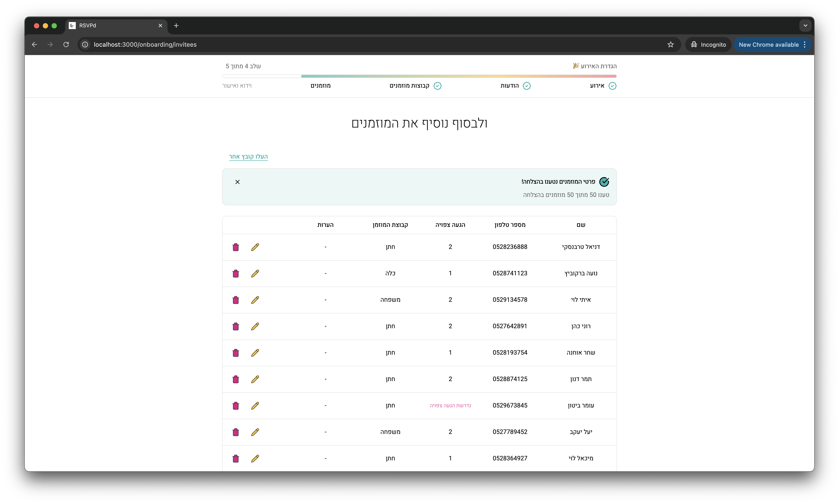The width and height of the screenshot is (839, 504).
Task: Edit רוני כהן entry via pencil icon
Action: tap(255, 326)
